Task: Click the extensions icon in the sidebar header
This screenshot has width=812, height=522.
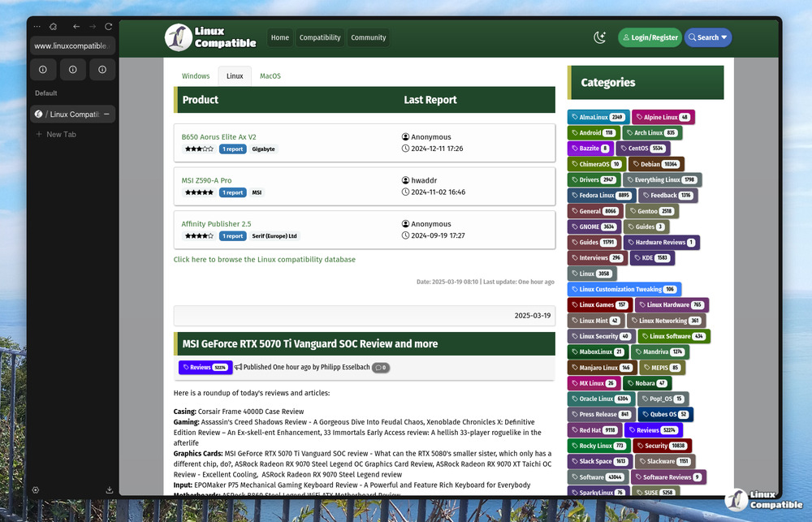Action: [54, 27]
